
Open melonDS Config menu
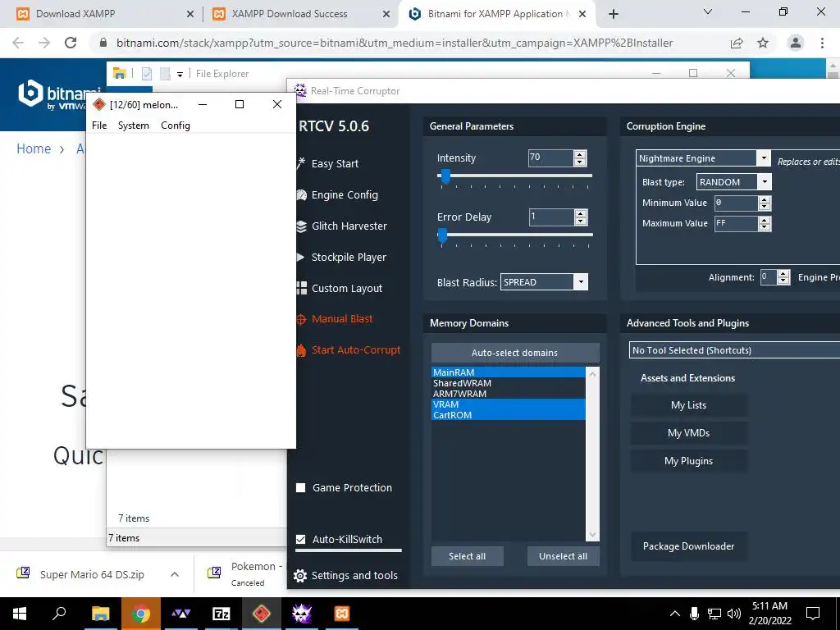point(176,126)
